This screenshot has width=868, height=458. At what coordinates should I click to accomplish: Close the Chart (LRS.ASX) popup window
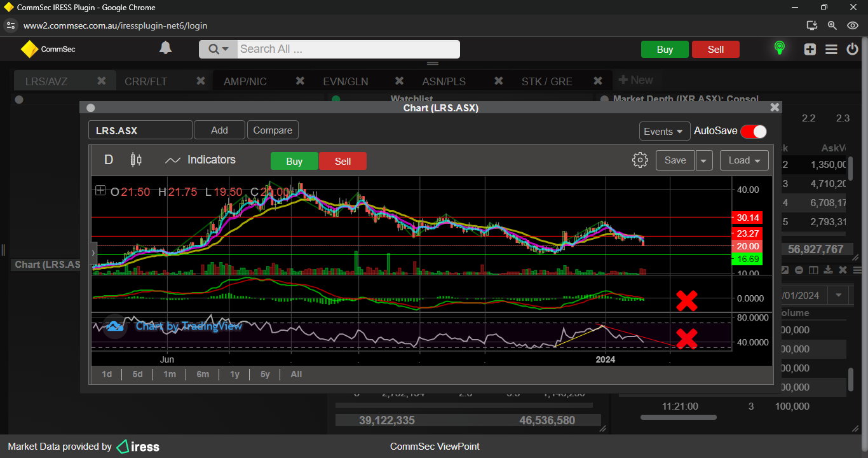[774, 108]
